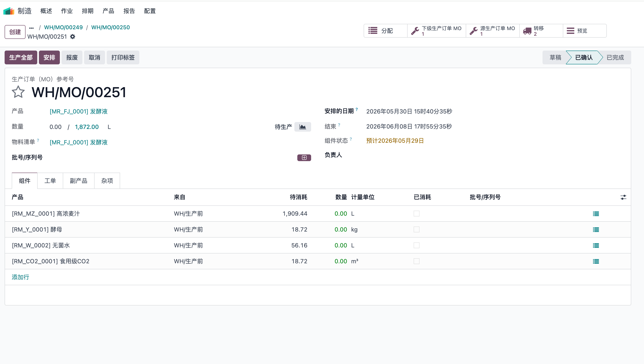
Task: Open bill of materials link [MR_FJ_0001] 发酵液
Action: tap(79, 142)
